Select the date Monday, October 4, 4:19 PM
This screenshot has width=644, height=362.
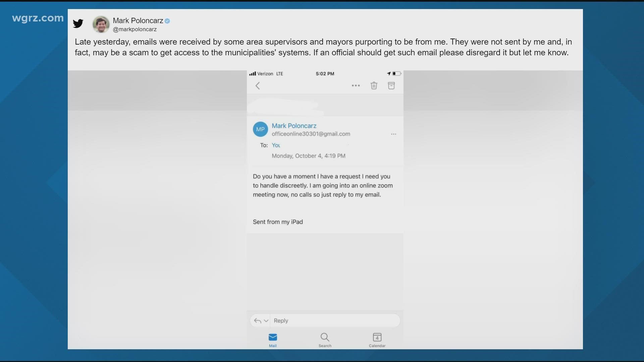point(309,156)
